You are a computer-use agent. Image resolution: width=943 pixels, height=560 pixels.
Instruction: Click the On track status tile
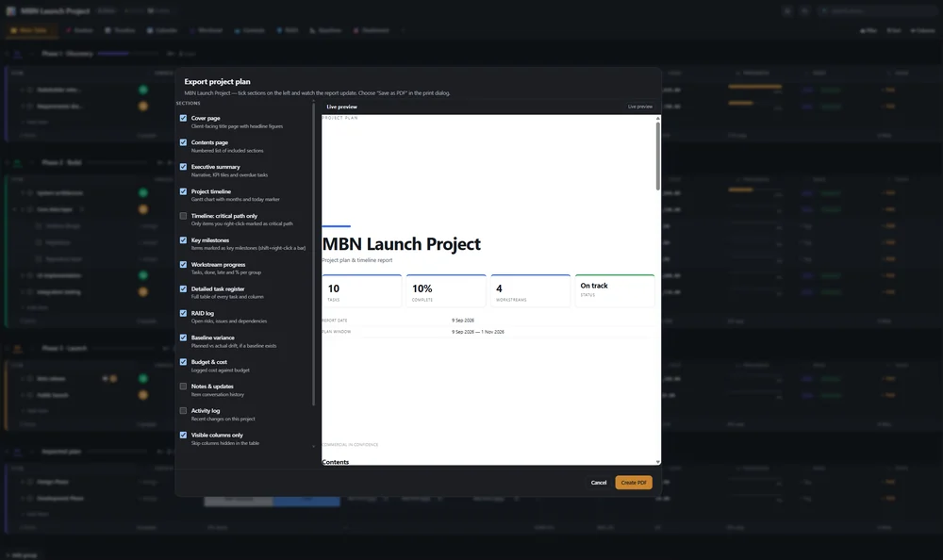[615, 291]
